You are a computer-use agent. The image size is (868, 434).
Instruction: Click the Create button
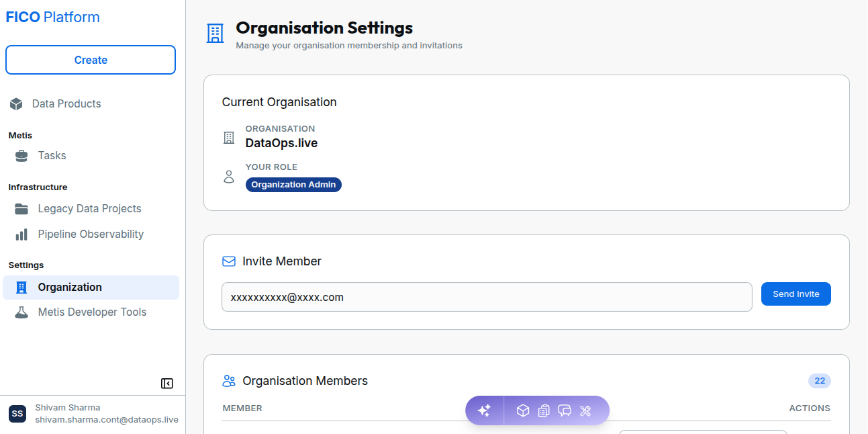91,60
